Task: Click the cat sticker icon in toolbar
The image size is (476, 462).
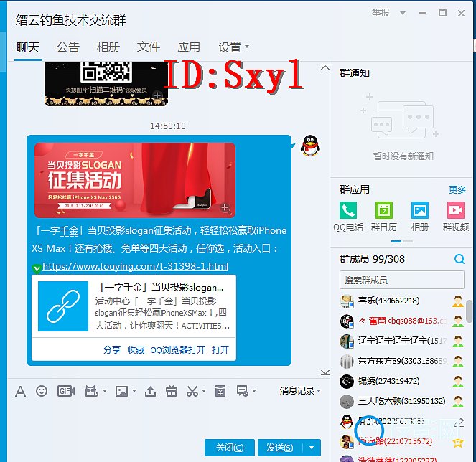Action: 91,391
